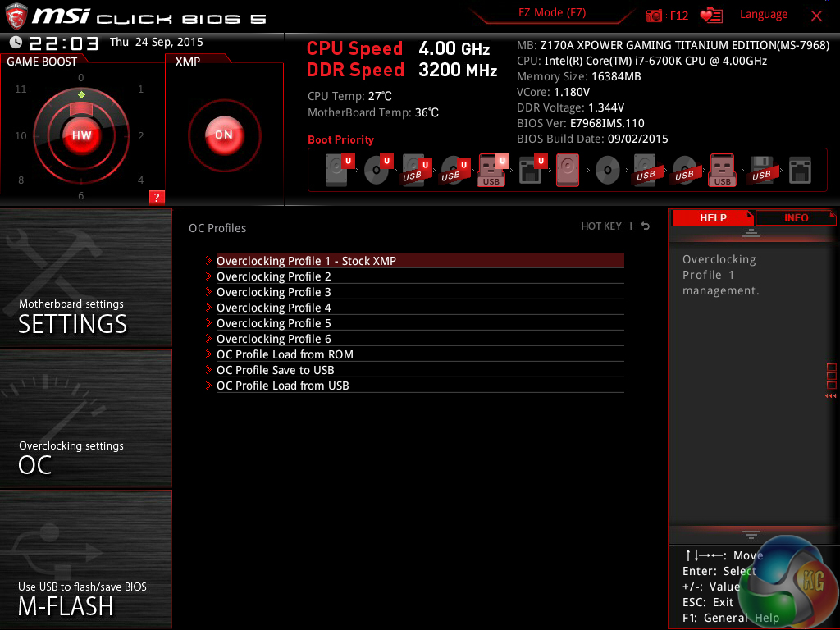Select the UEFI USB key boot icon
840x630 pixels.
pos(493,170)
